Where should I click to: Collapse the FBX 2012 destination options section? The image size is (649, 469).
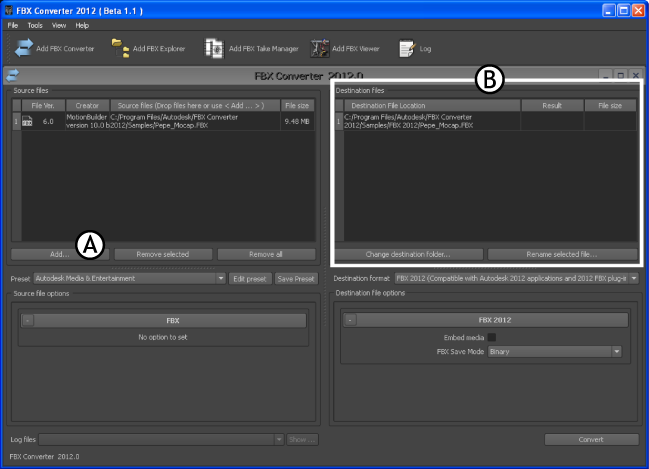(x=350, y=320)
